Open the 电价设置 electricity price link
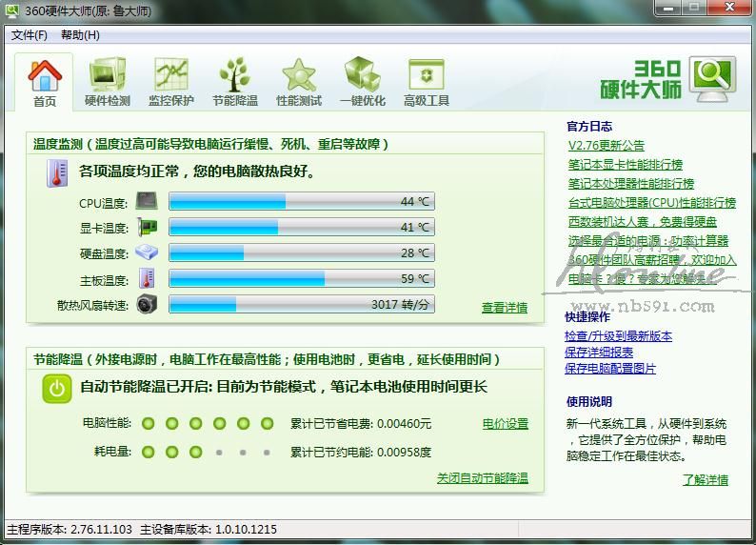Image resolution: width=756 pixels, height=545 pixels. (x=505, y=424)
